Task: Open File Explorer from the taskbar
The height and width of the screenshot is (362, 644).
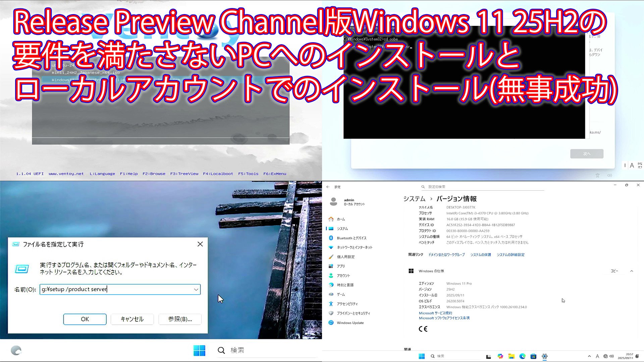Action: pos(511,356)
